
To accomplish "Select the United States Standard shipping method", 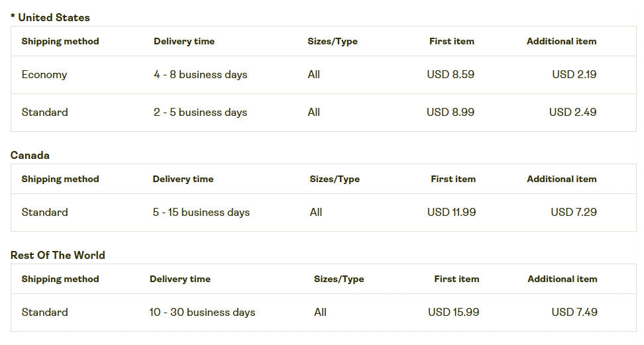I will [44, 113].
